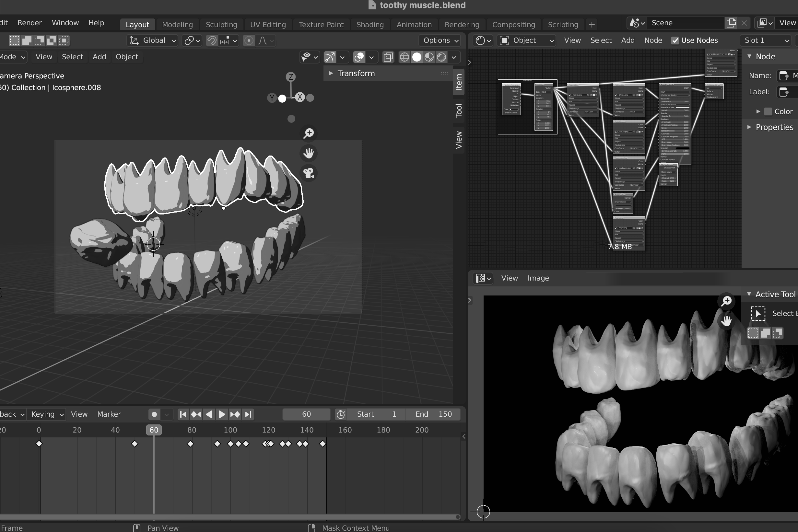Click the current frame field showing 60
Image resolution: width=798 pixels, height=532 pixels.
pos(306,414)
